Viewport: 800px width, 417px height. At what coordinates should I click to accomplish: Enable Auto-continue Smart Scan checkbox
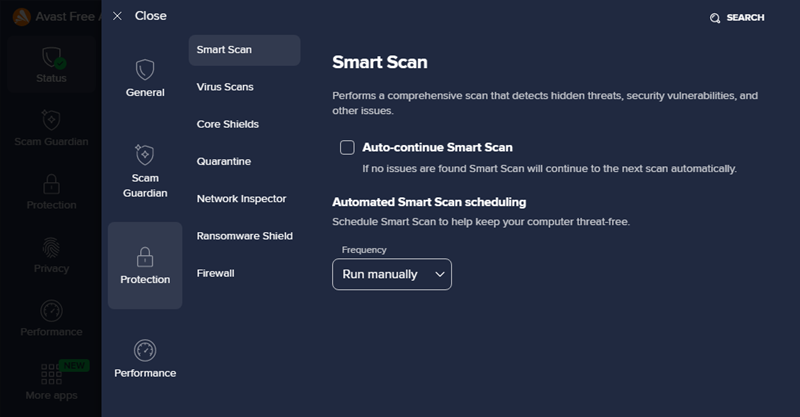pos(347,148)
